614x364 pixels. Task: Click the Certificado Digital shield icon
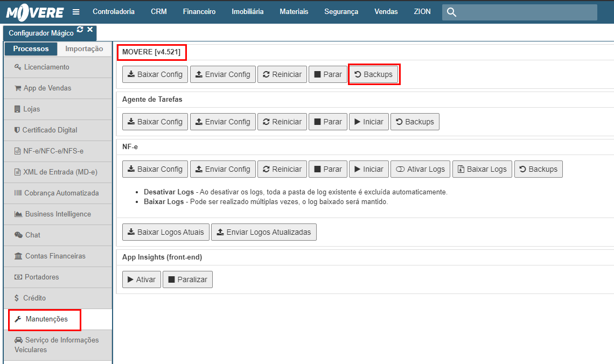[x=17, y=130]
